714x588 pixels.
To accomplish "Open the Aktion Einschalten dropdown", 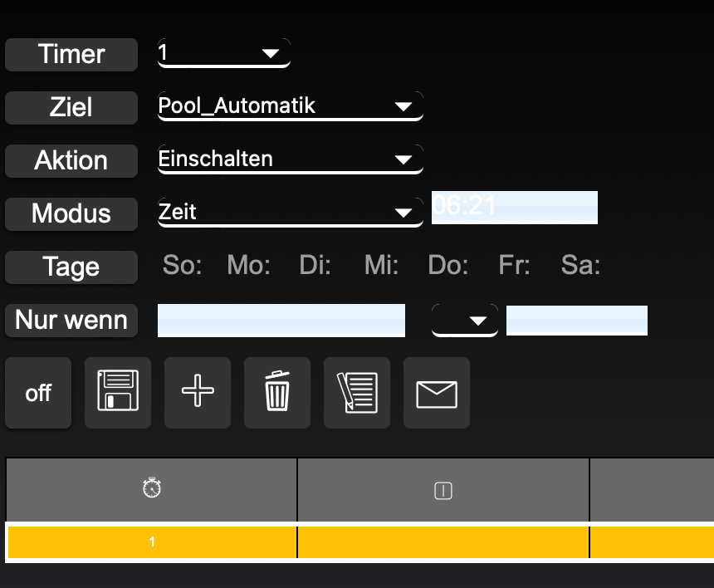I will tap(291, 159).
